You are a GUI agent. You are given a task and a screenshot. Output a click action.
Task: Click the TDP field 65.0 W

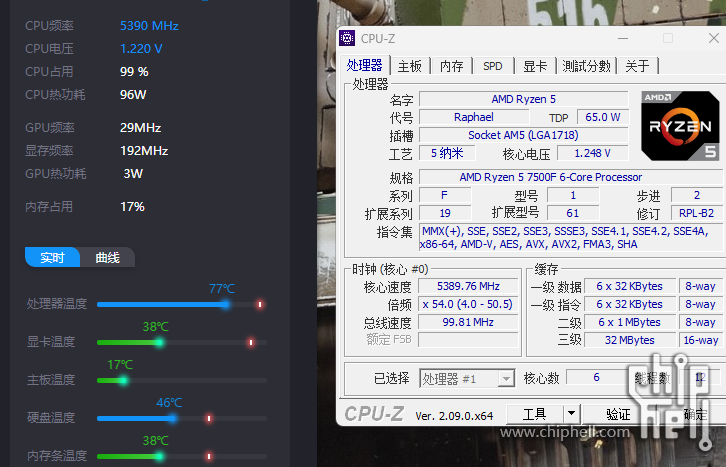(x=602, y=117)
